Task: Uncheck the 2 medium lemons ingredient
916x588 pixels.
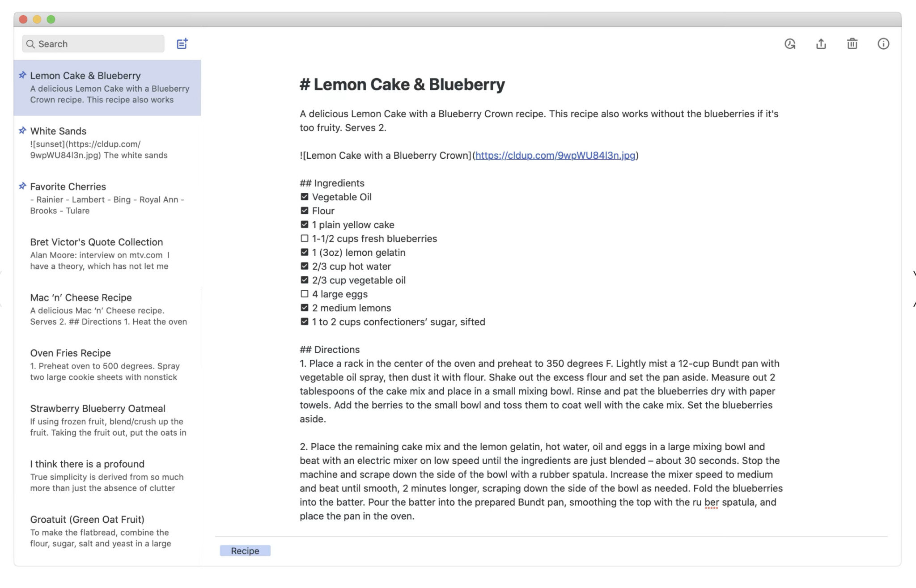Action: coord(304,307)
